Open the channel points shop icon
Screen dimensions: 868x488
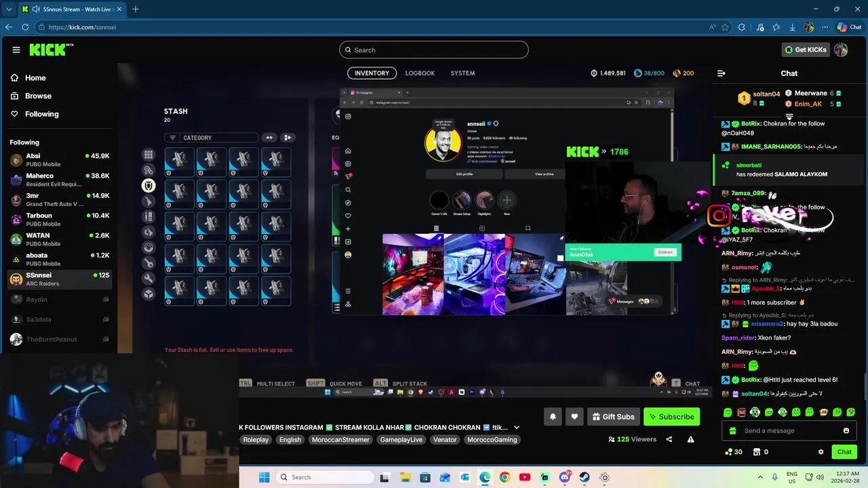[x=756, y=452]
